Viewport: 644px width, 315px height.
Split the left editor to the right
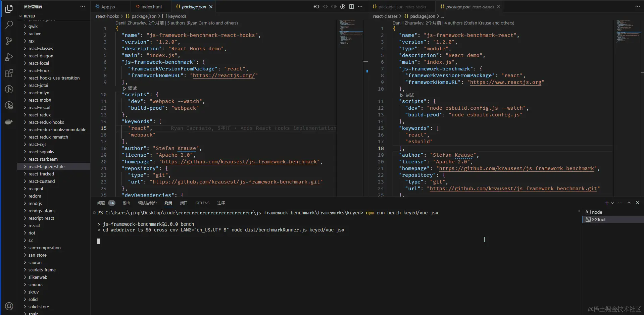tap(351, 7)
